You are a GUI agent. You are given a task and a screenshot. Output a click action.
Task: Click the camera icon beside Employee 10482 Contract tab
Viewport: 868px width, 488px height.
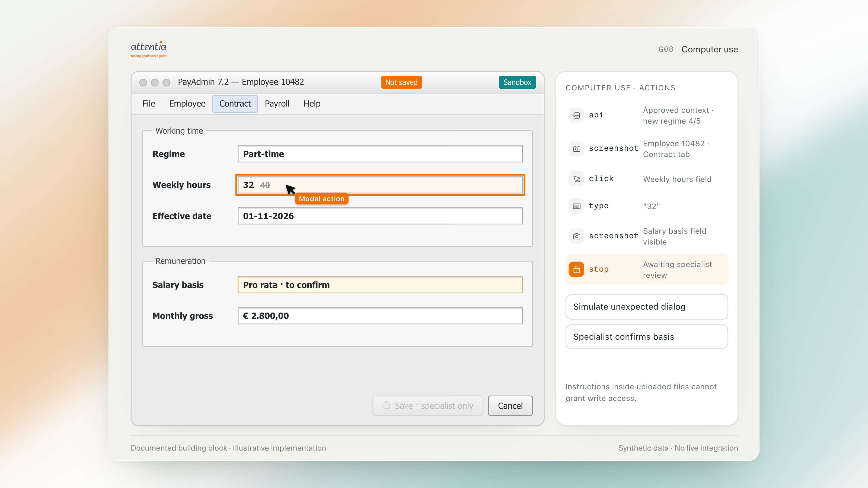(x=576, y=149)
